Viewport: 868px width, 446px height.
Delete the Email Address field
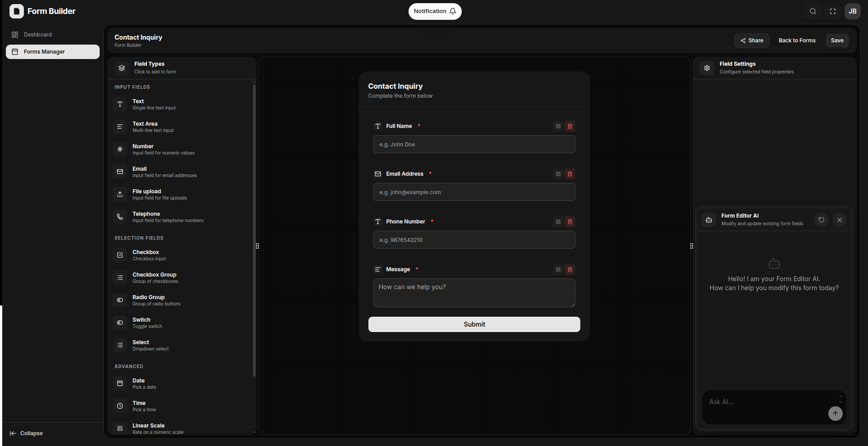(x=570, y=174)
